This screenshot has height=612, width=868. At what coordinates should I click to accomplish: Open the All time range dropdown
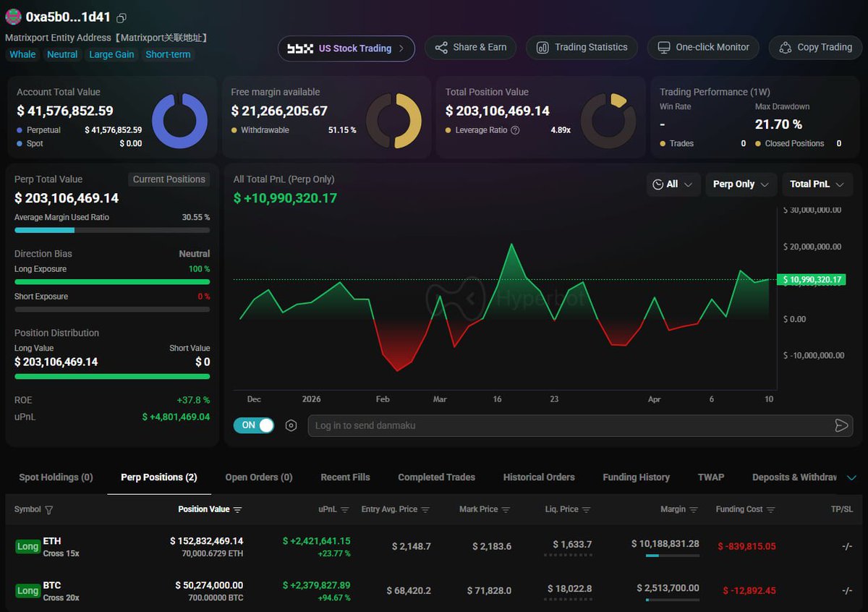[673, 184]
